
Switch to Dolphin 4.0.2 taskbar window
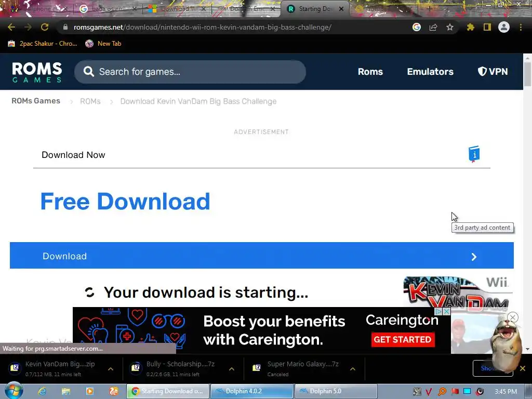pos(252,391)
